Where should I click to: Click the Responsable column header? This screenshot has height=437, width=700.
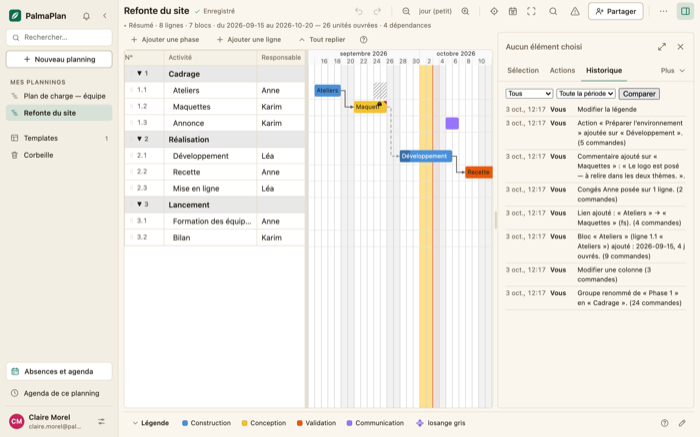coord(281,58)
